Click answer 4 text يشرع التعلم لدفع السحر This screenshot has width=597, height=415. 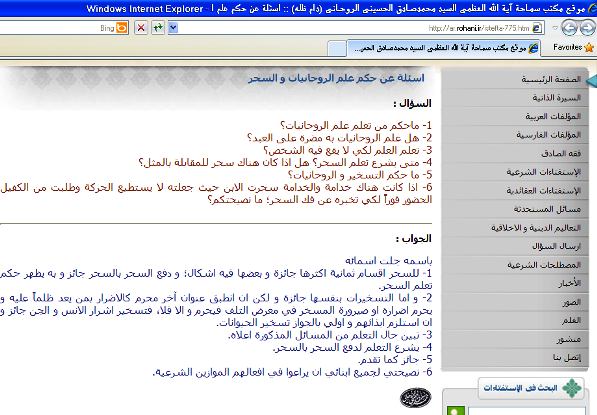tap(352, 347)
